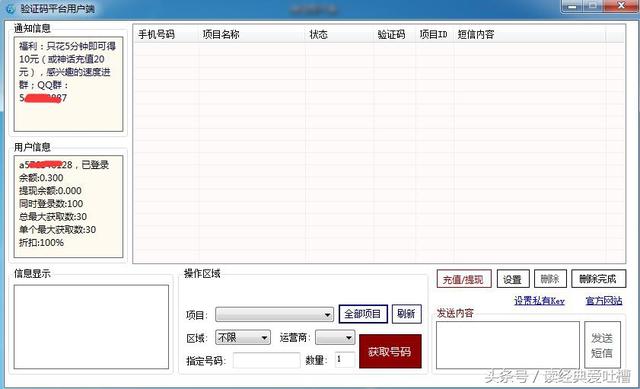Click inside the 发送内容 text area
The image size is (640, 389).
click(508, 345)
